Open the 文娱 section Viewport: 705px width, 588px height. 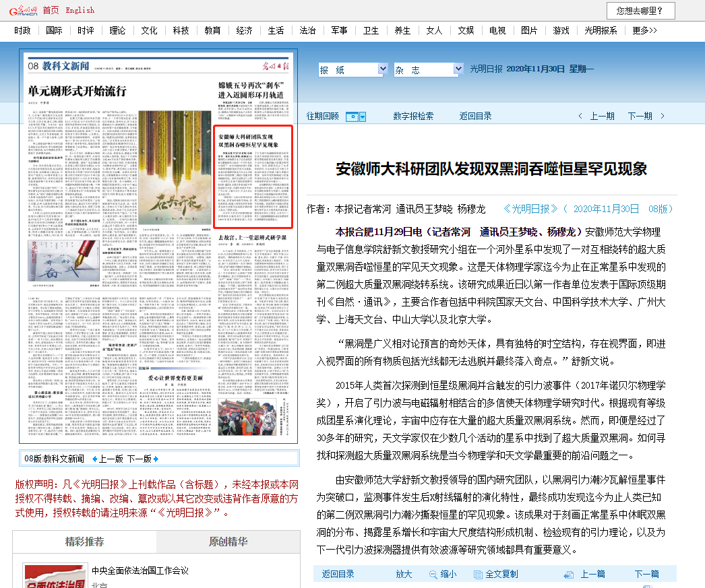pos(466,30)
